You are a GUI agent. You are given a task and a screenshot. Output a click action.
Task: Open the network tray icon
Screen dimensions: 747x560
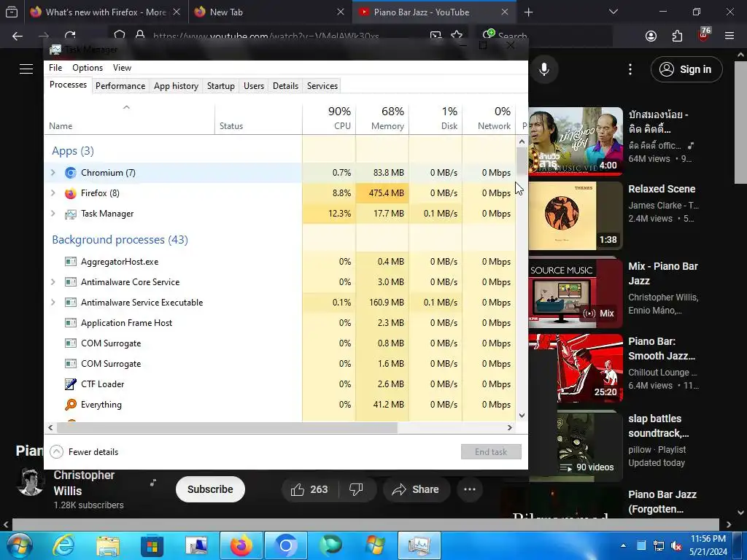coord(659,545)
